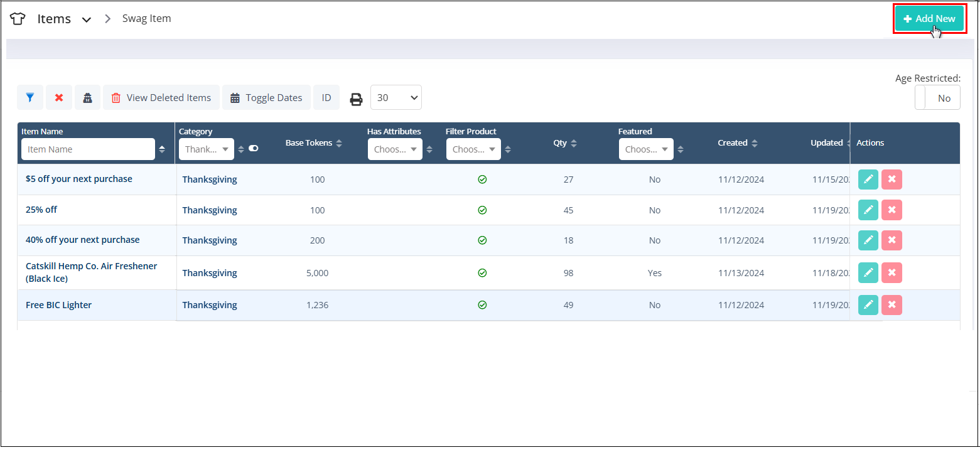Screen dimensions: 980x450
Task: Click the Qty value 27
Action: (569, 179)
